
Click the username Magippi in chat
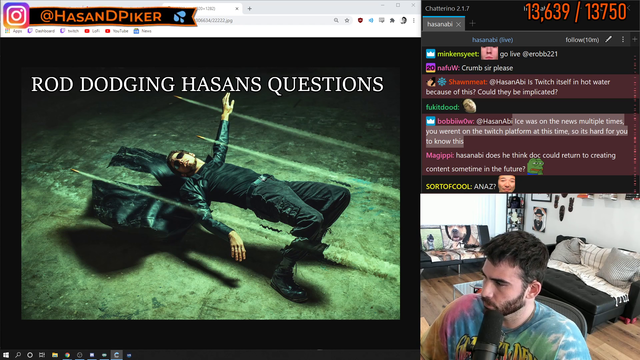(440, 155)
